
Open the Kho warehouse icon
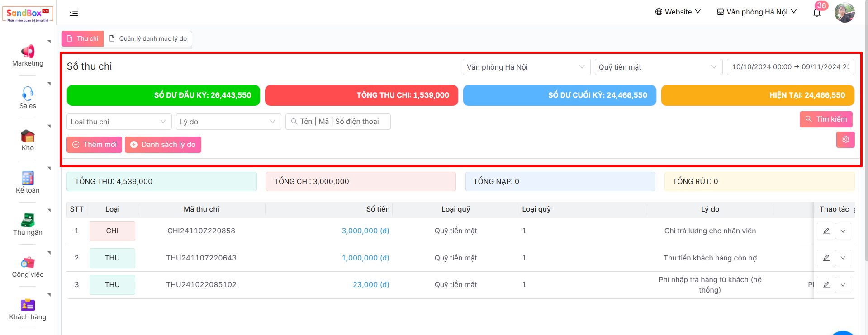coord(28,136)
